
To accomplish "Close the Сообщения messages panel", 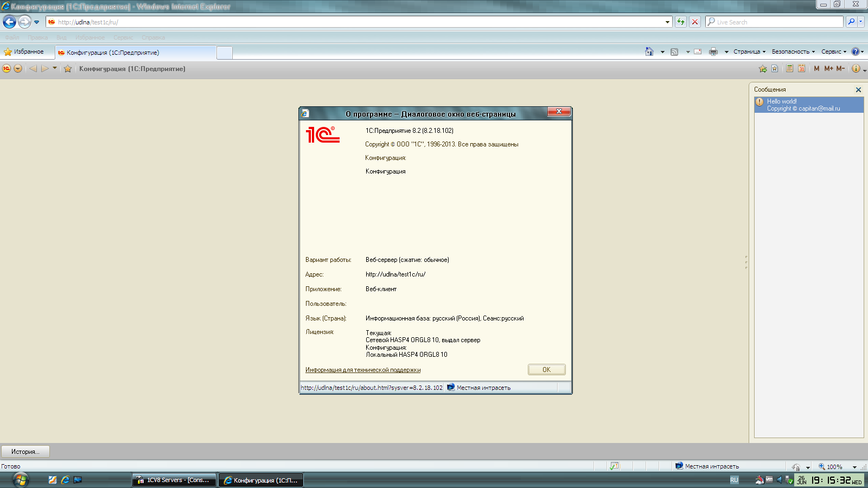I will (858, 90).
